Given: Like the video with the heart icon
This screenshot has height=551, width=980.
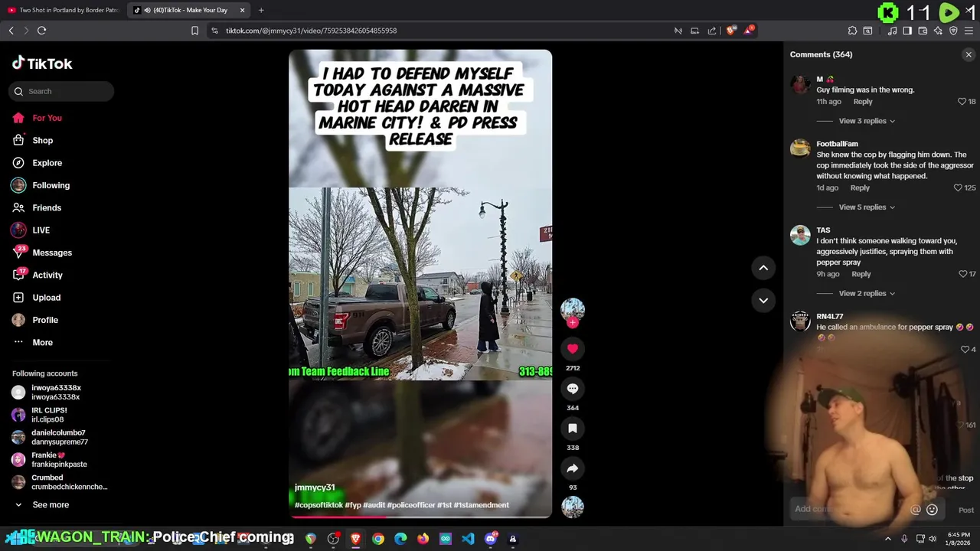Looking at the screenshot, I should tap(572, 349).
